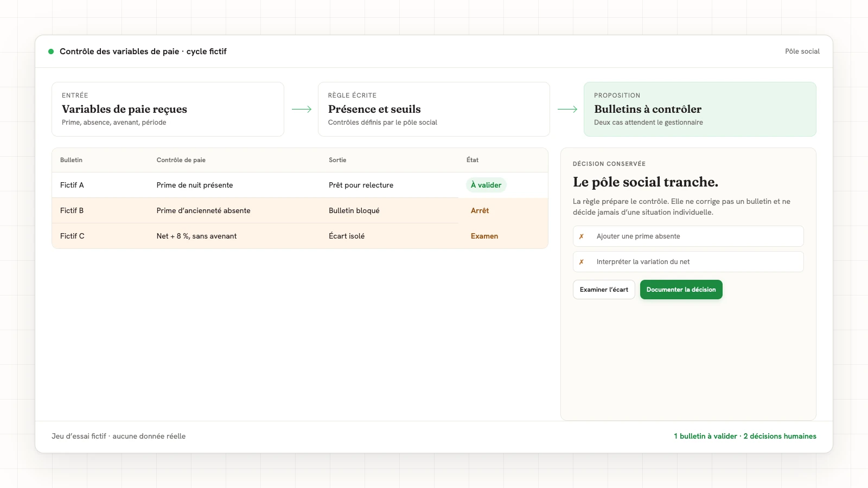Image resolution: width=868 pixels, height=488 pixels.
Task: Click the Examen status for Fictif C
Action: [484, 236]
